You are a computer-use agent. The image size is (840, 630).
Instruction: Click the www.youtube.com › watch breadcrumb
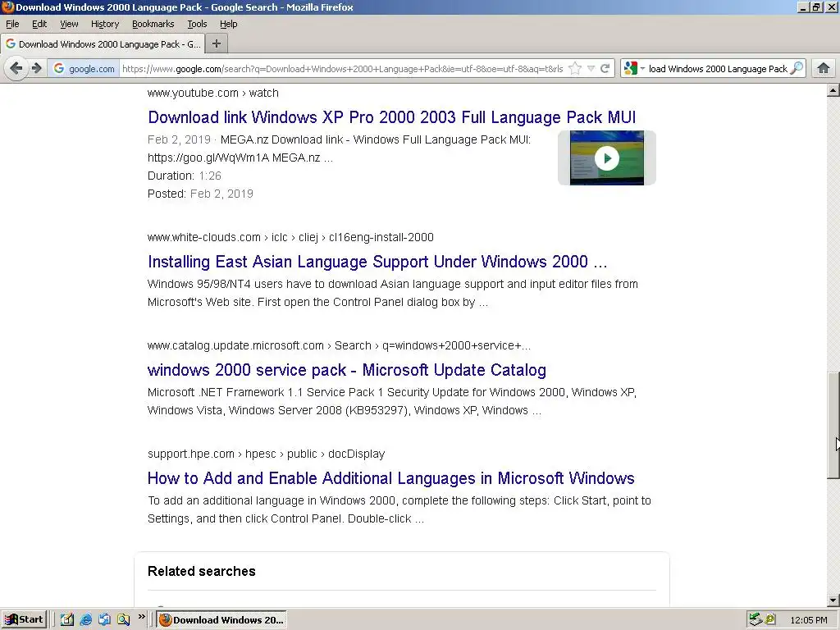point(212,93)
